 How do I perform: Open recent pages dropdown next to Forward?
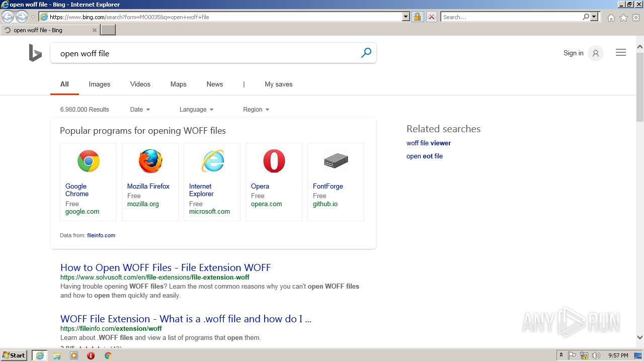(x=33, y=17)
